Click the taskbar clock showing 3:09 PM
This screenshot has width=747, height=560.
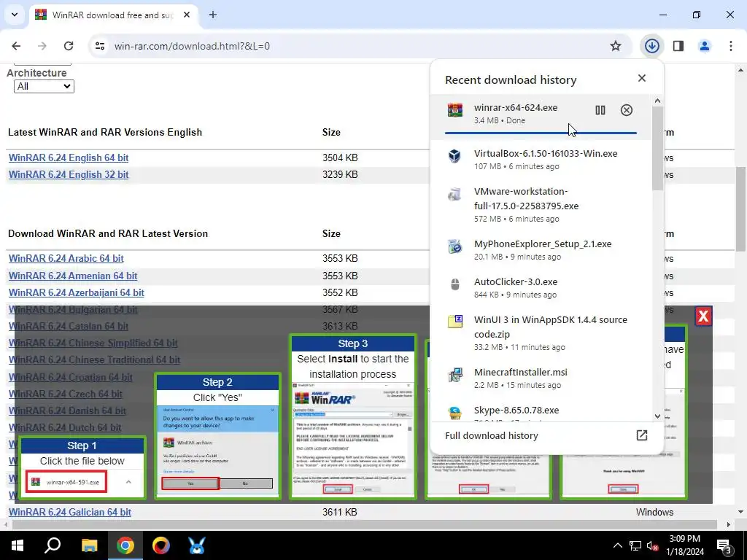(x=686, y=545)
